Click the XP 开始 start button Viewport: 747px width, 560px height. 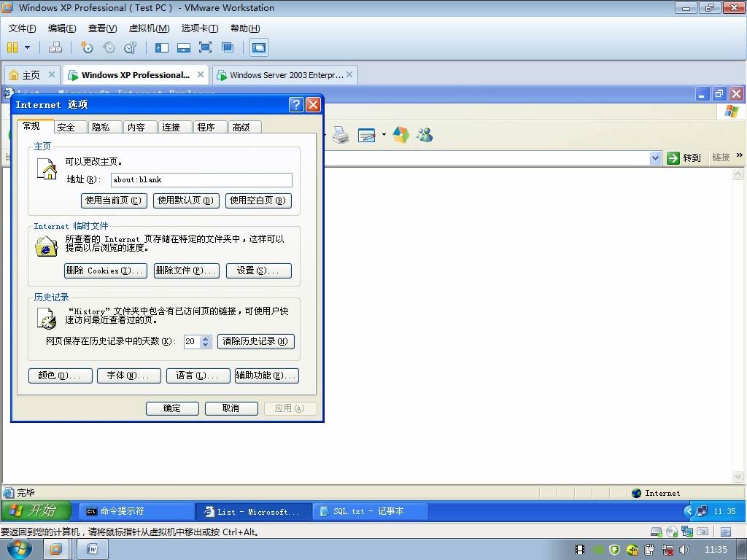click(36, 510)
